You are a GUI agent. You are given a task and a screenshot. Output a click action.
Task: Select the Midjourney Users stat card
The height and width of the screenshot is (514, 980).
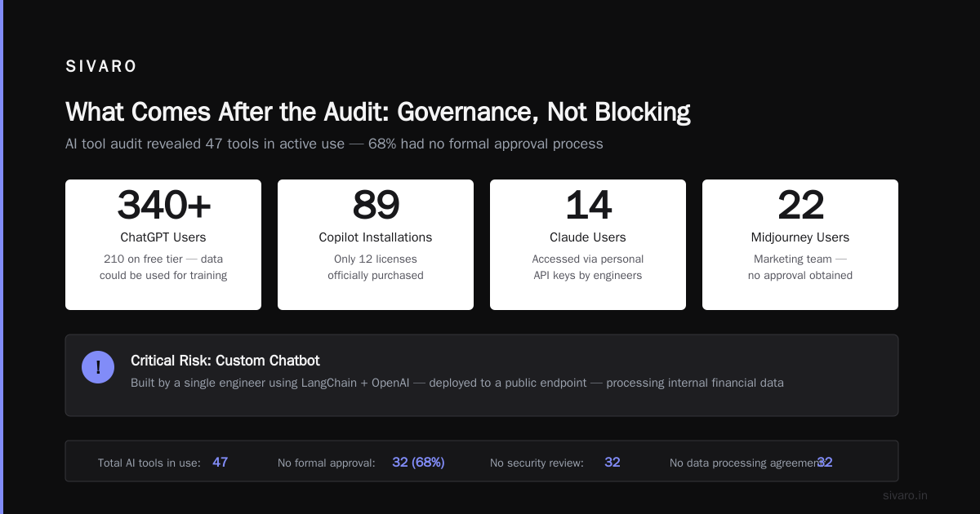point(800,245)
